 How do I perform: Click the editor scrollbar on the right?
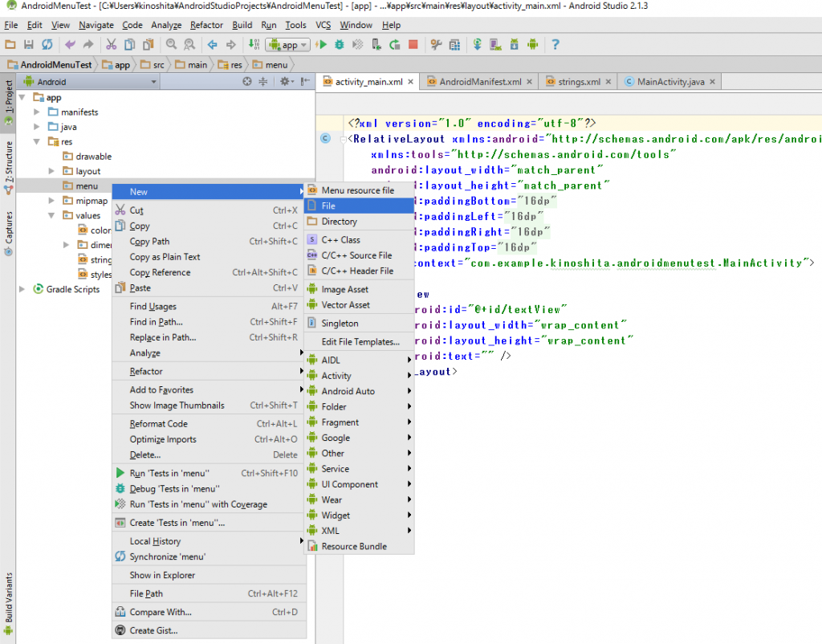click(x=817, y=241)
